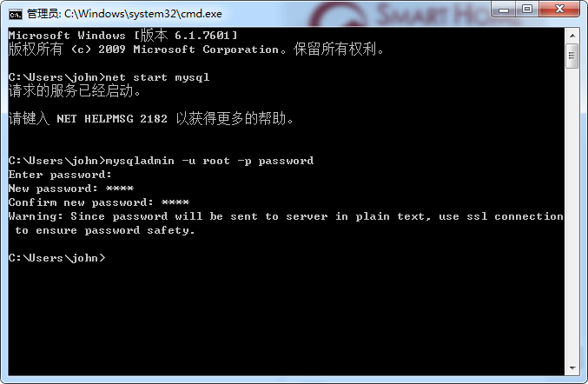This screenshot has width=588, height=384.
Task: Click the Warning message about plain text
Action: (x=286, y=223)
